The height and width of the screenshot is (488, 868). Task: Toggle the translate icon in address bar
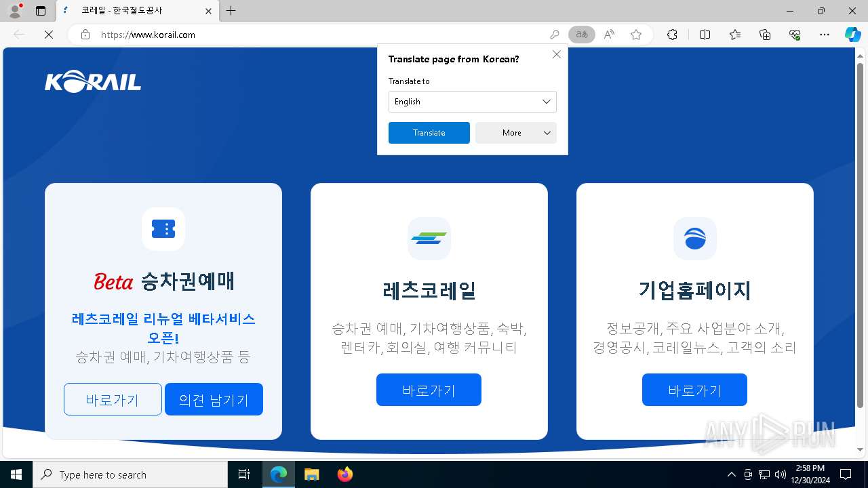tap(582, 35)
